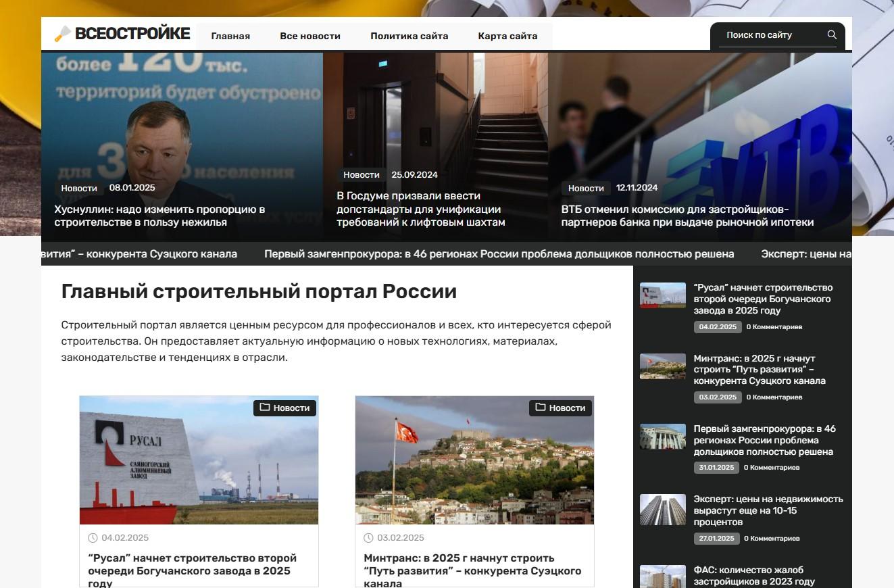Click ticker item about 46 регионах дольщиков
Image resolution: width=894 pixels, height=588 pixels.
499,254
